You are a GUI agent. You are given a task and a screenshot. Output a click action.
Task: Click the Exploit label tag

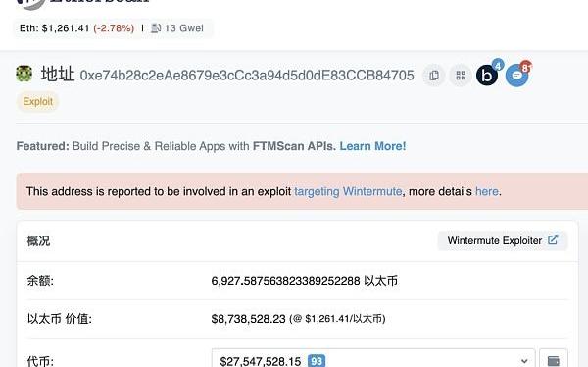38,101
